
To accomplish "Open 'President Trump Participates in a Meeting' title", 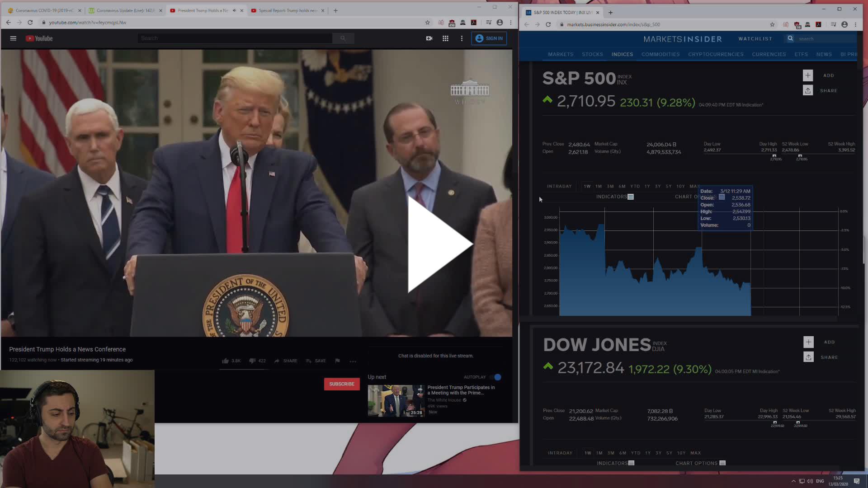I will point(461,390).
